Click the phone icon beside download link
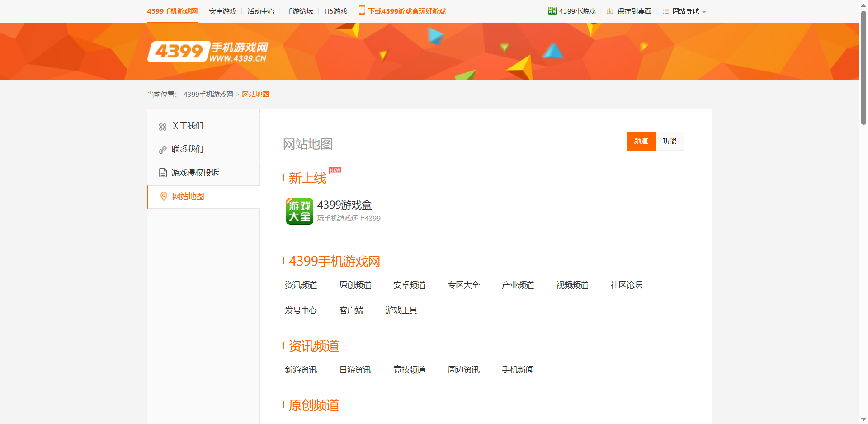The image size is (868, 424). (x=362, y=10)
